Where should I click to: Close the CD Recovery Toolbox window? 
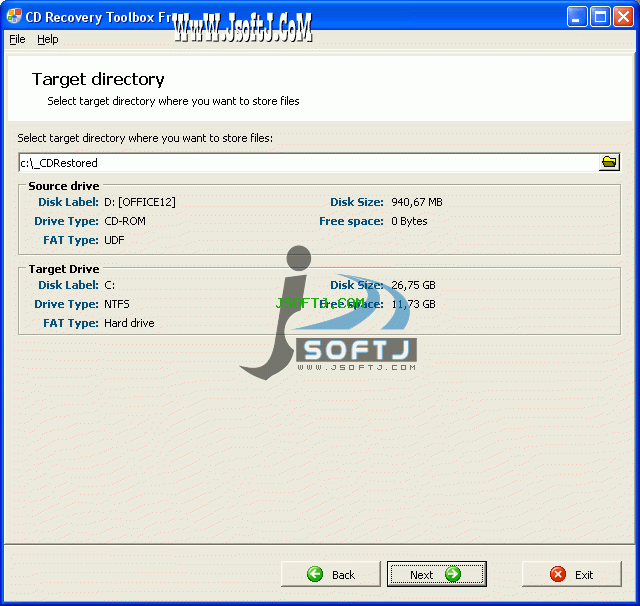[623, 17]
